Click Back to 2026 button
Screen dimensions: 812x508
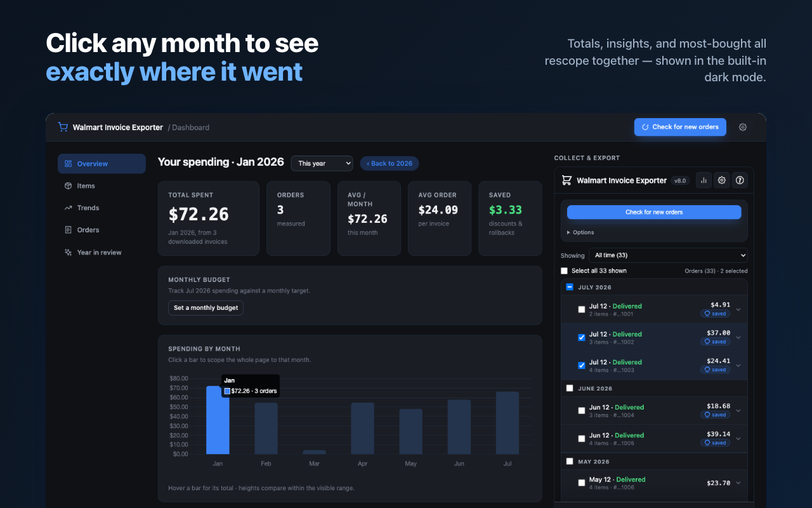tap(390, 163)
